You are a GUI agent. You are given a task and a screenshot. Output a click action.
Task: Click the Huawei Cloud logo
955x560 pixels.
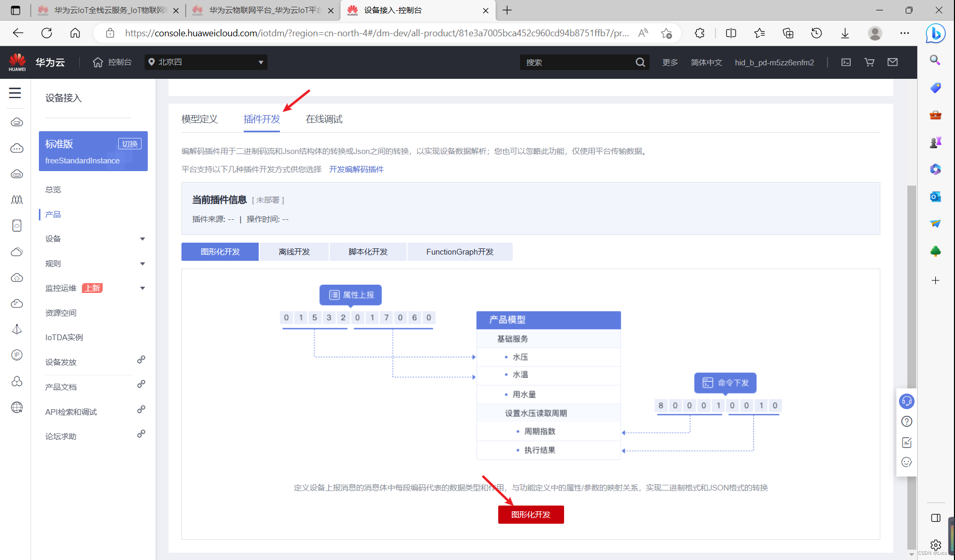tap(17, 62)
